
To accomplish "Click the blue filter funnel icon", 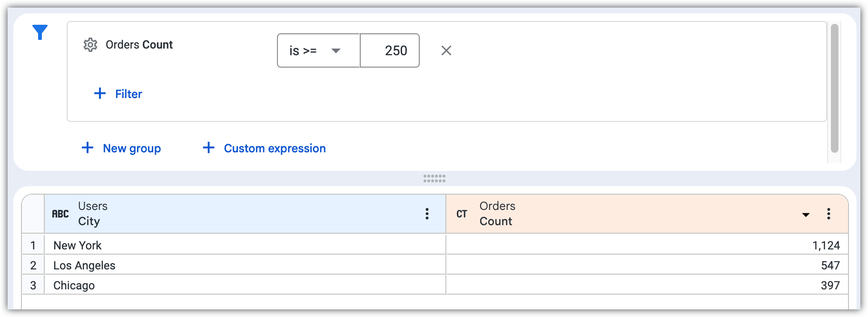I will pyautogui.click(x=40, y=32).
